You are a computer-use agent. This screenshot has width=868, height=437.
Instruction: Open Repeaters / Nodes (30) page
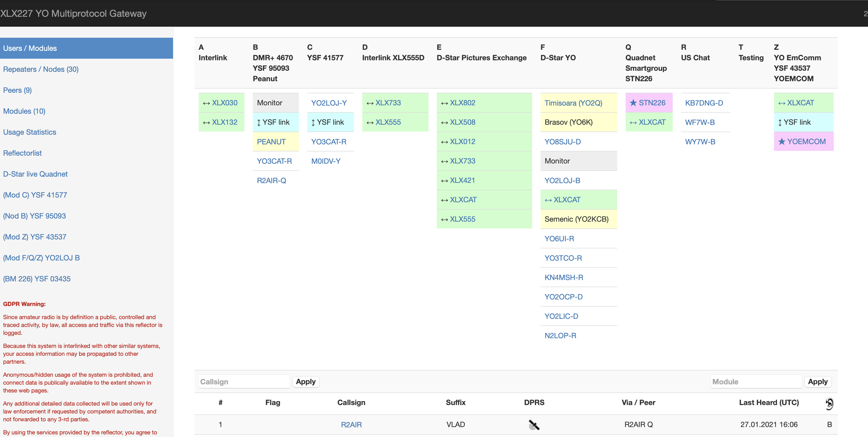[41, 69]
